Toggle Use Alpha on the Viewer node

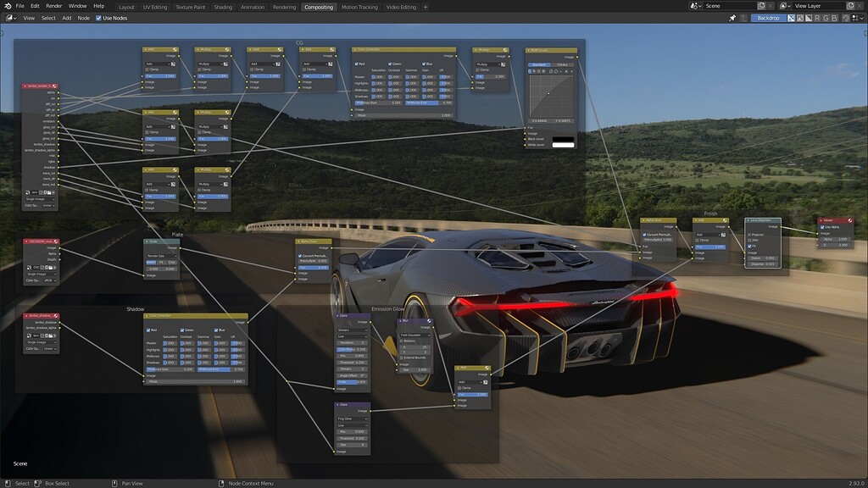[822, 227]
